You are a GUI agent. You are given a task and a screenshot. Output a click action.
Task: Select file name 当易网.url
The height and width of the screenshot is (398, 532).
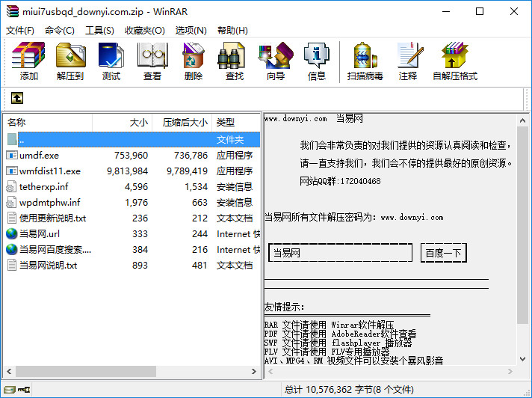coord(40,233)
